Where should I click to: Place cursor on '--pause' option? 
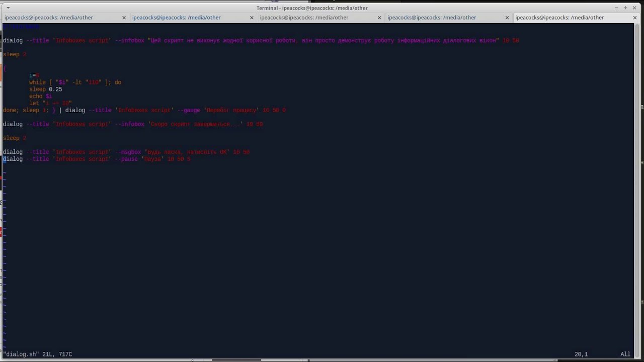[x=126, y=159]
